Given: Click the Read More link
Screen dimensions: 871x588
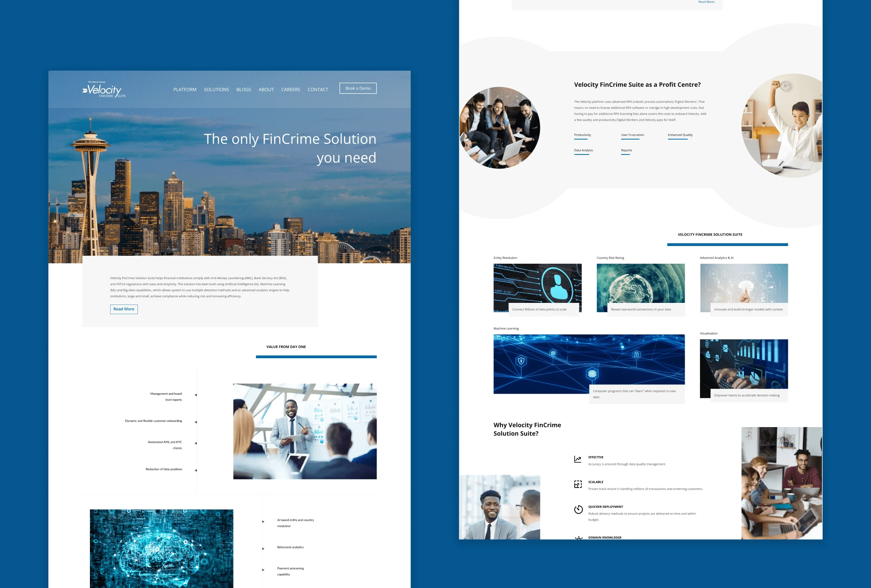Looking at the screenshot, I should click(x=124, y=309).
